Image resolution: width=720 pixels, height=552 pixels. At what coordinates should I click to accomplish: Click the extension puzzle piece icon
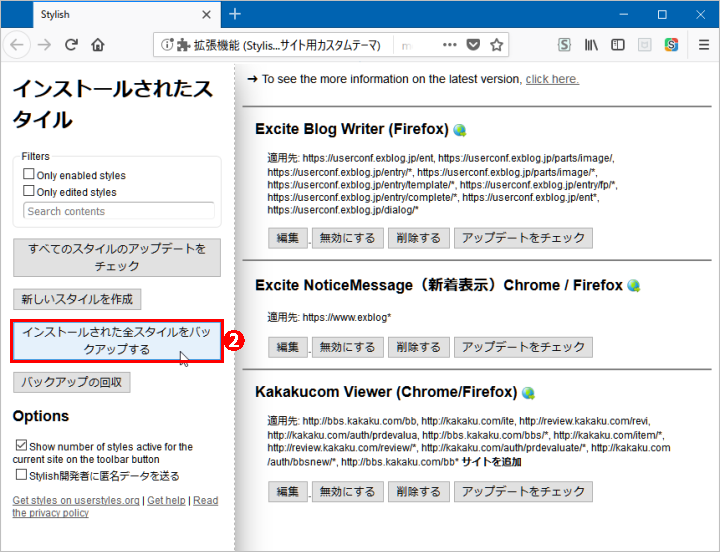(x=183, y=45)
